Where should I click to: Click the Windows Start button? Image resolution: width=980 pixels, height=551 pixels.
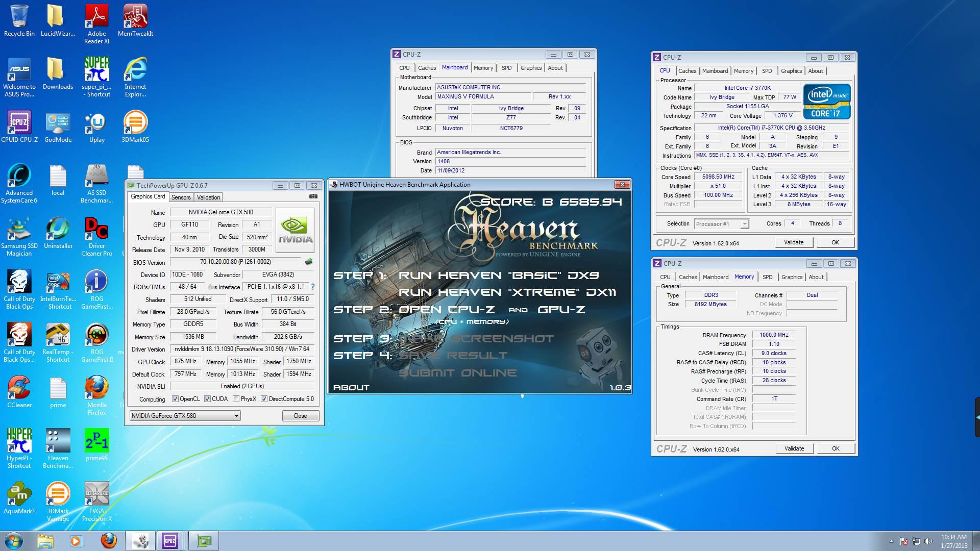coord(14,541)
